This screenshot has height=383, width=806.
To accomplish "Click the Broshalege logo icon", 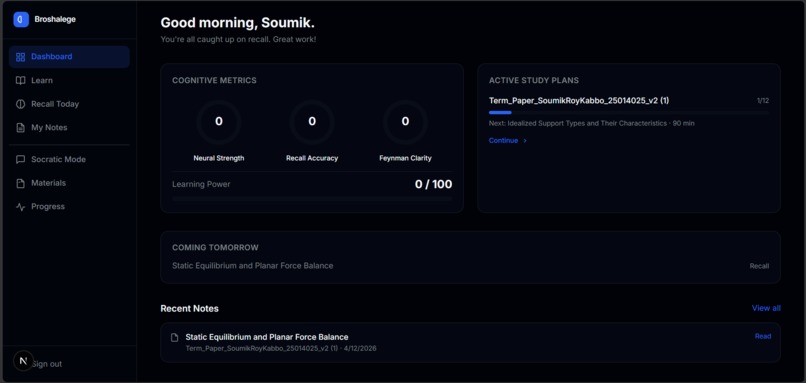I will pyautogui.click(x=21, y=20).
